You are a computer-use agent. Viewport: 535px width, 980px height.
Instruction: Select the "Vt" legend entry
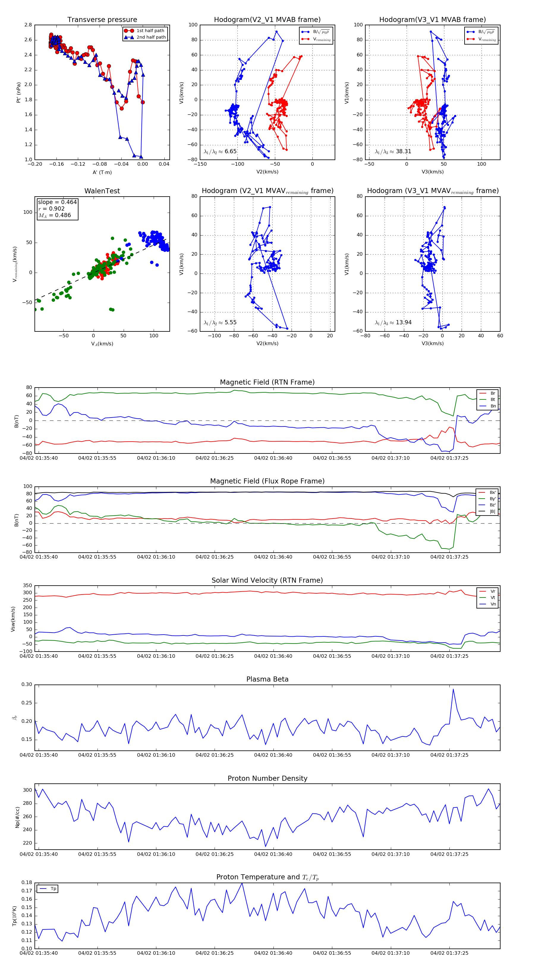coord(488,598)
